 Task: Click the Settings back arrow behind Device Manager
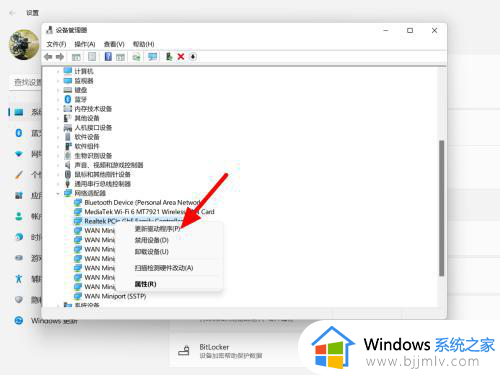(12, 13)
